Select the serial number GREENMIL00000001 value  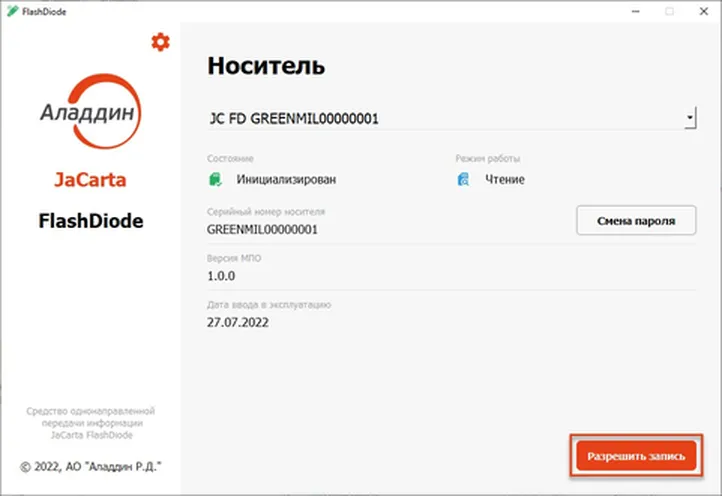(262, 229)
